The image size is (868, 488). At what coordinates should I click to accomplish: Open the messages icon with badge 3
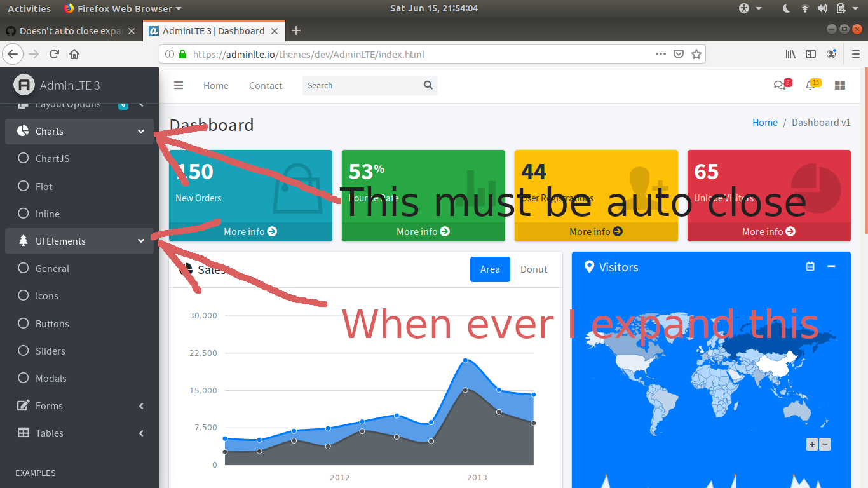[x=781, y=85]
